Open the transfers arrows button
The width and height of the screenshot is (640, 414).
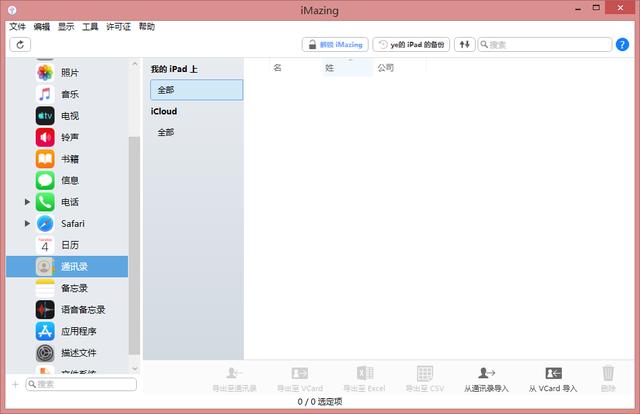464,45
